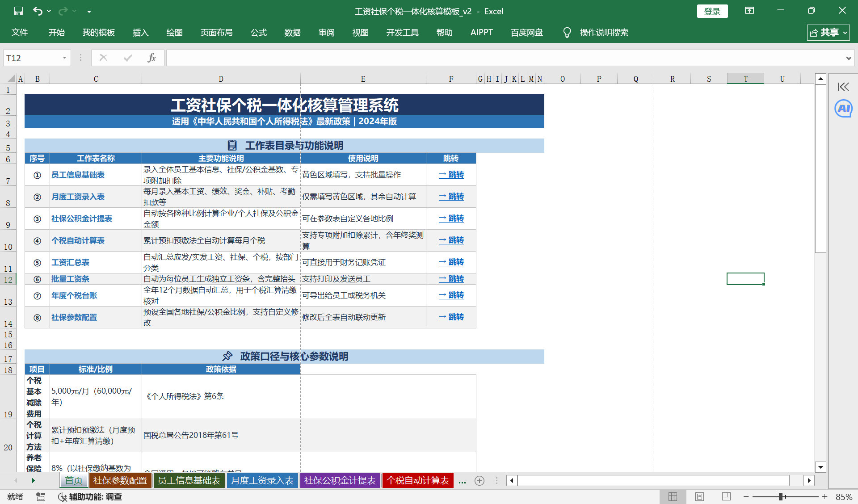Viewport: 858px width, 504px height.
Task: Click the horizontal scroll right arrow
Action: pos(809,481)
